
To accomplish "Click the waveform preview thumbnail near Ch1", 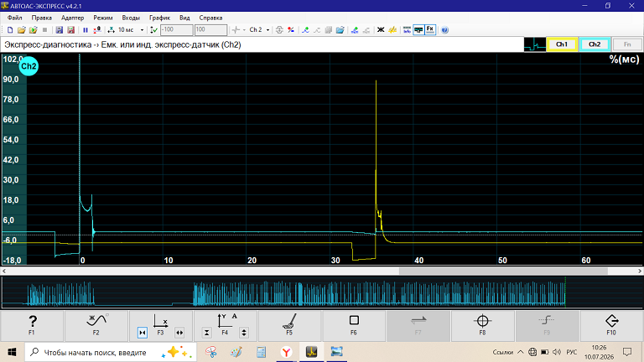I will click(x=535, y=44).
